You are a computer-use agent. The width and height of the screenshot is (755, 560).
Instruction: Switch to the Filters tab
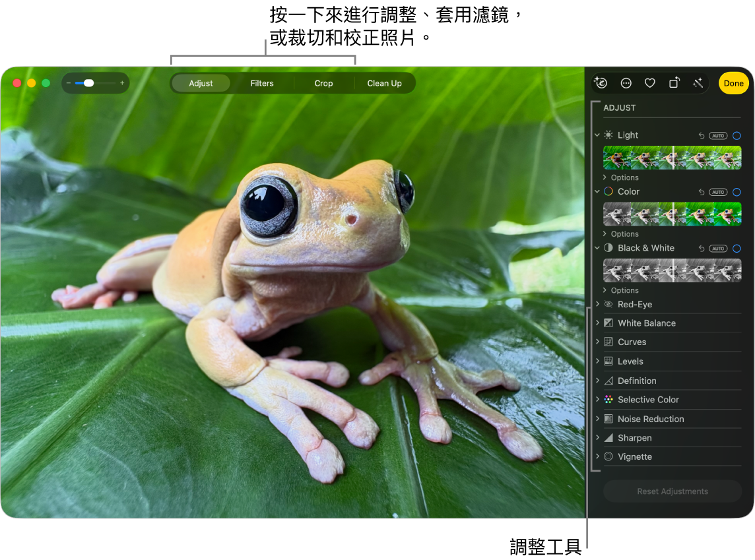click(x=262, y=83)
